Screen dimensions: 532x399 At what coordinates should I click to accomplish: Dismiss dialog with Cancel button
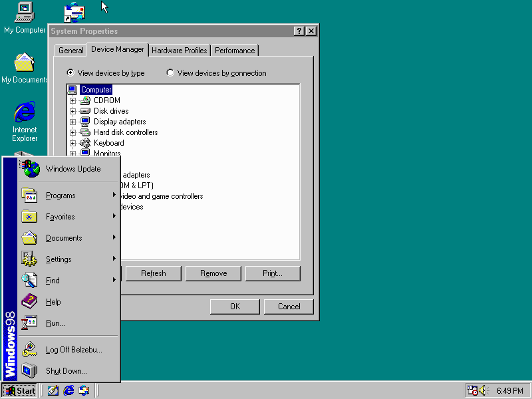coord(289,307)
